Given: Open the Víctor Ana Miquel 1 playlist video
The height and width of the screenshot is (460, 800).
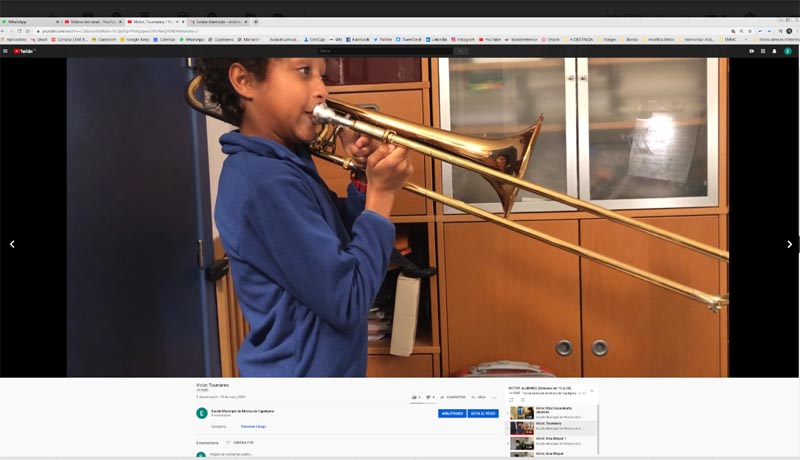Looking at the screenshot, I should pos(553,443).
